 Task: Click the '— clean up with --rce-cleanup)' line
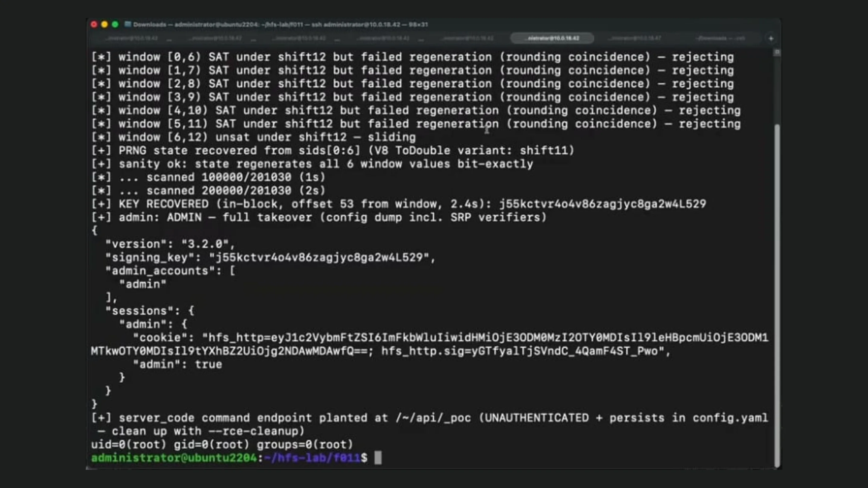coord(201,431)
